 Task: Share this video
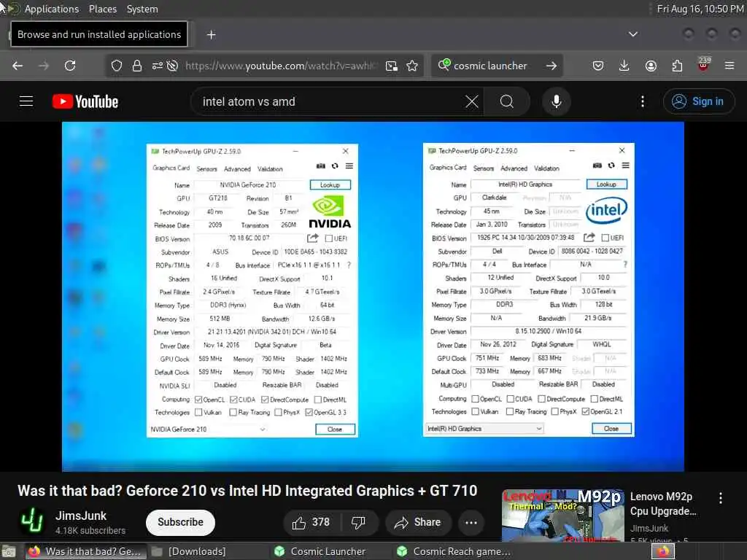coord(417,522)
